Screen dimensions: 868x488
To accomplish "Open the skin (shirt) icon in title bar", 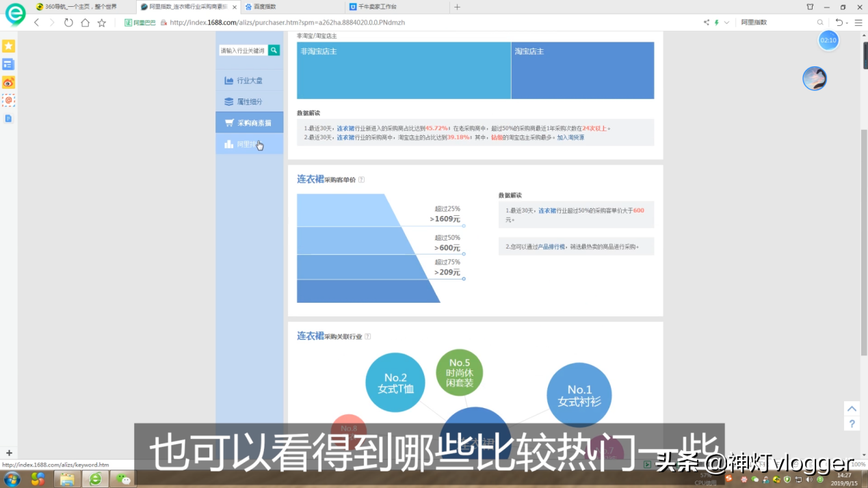I will pos(810,7).
